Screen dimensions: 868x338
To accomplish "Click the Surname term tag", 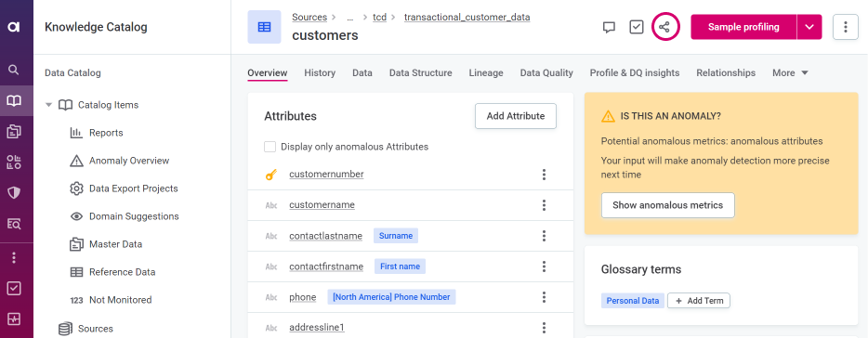I will click(x=396, y=236).
